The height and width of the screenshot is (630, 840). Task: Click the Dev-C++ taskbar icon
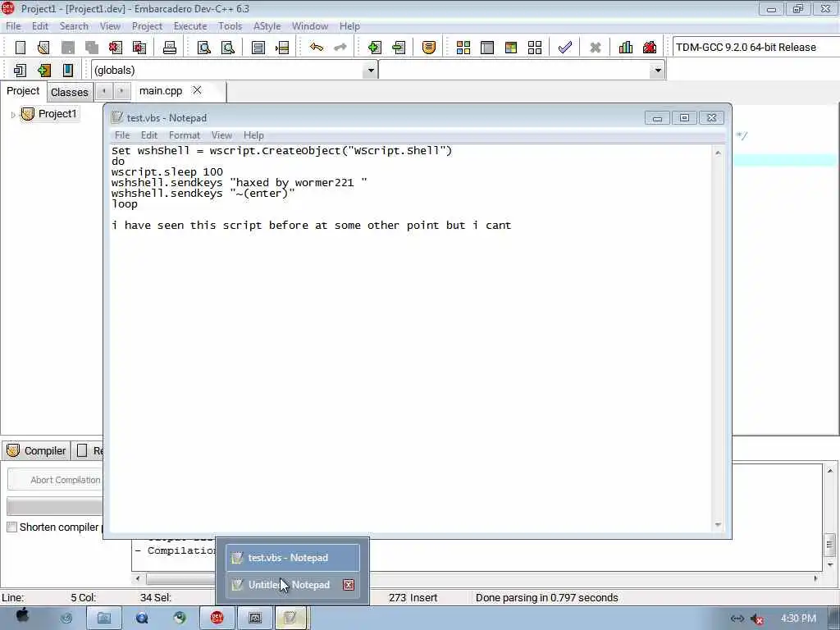[217, 619]
